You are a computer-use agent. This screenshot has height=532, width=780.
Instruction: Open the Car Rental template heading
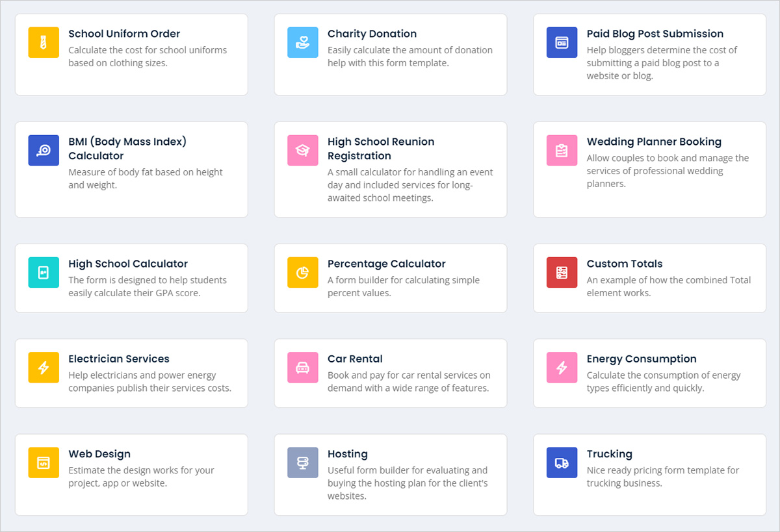coord(355,359)
